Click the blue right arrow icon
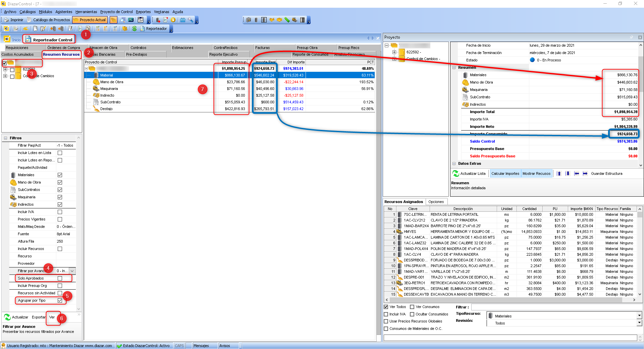Screen dimensions: 644x349 click(x=585, y=173)
